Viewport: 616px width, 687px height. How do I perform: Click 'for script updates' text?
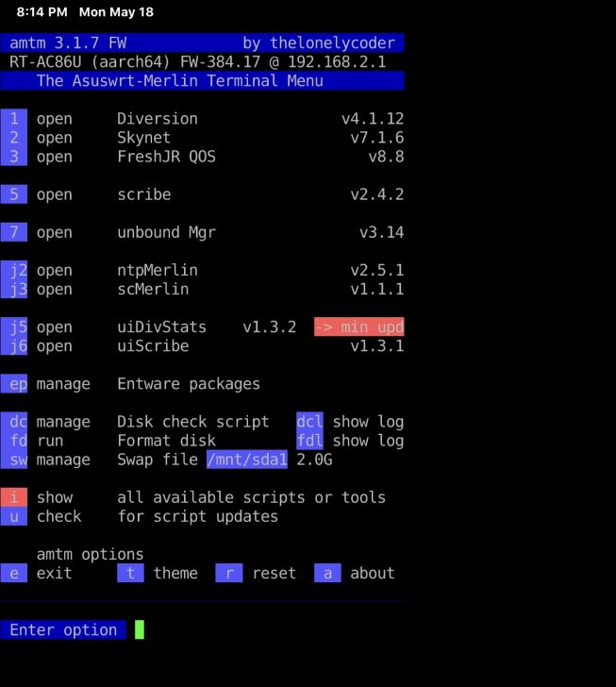(197, 516)
